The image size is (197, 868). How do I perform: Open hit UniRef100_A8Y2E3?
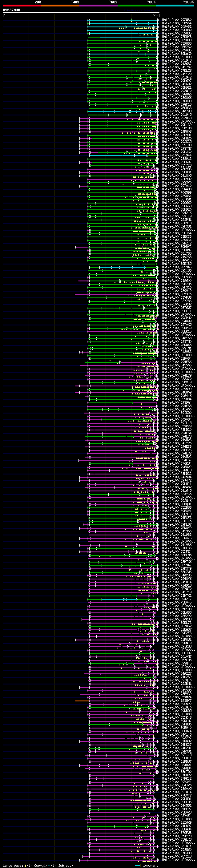177,857
